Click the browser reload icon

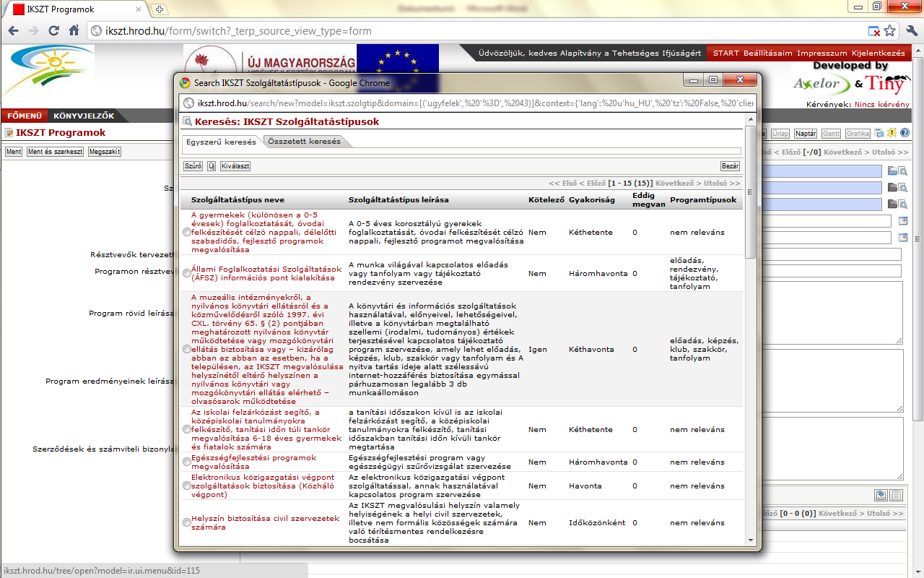53,31
